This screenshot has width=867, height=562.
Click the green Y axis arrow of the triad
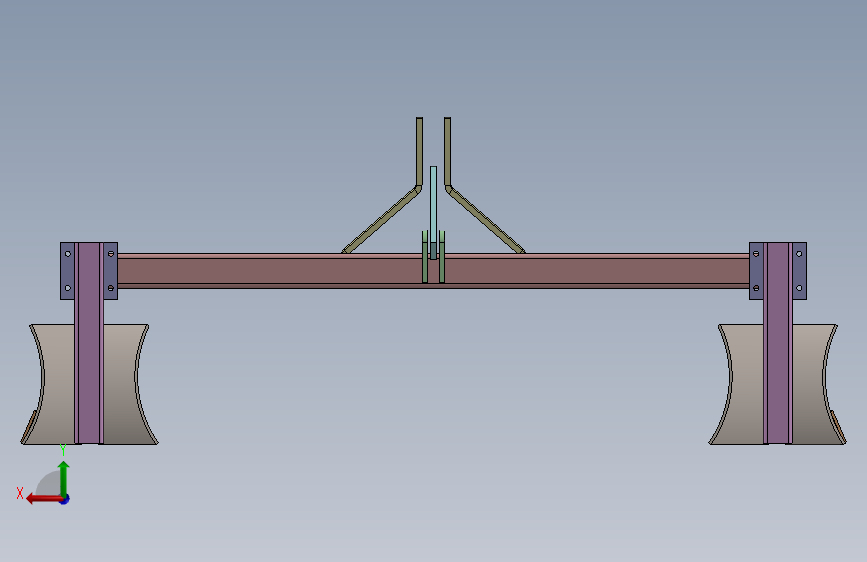(x=64, y=478)
